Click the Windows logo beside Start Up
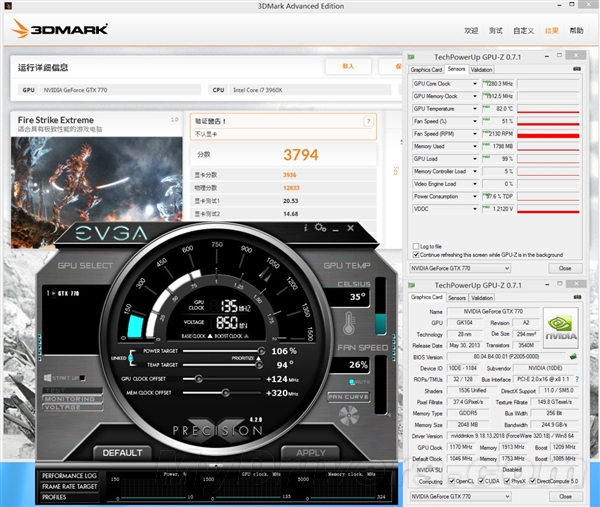Viewport: 600px width, 507px height. 47,378
